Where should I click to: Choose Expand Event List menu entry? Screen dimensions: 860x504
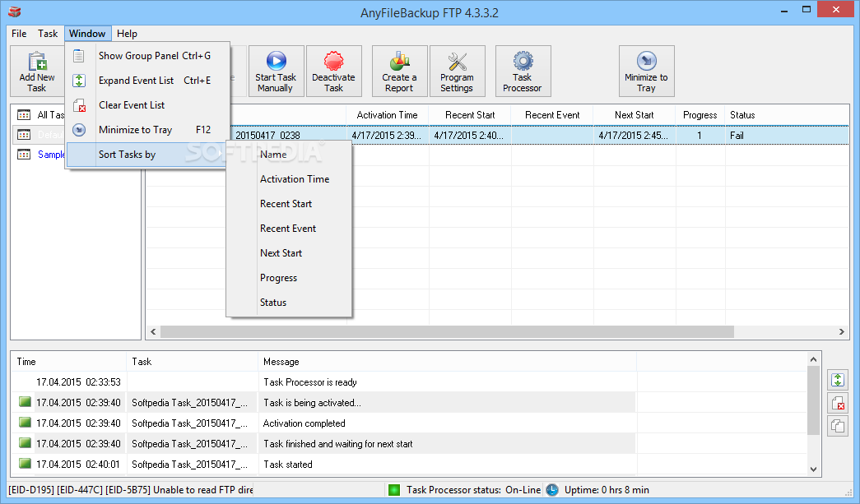147,81
